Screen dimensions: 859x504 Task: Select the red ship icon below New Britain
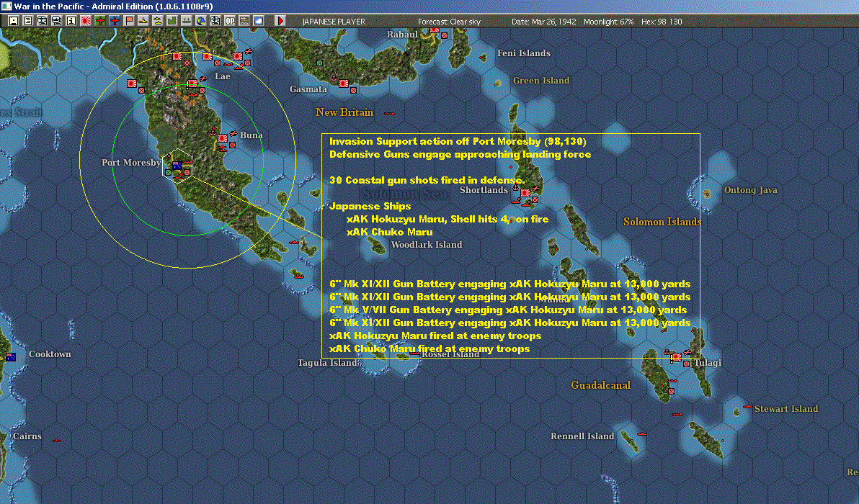(x=390, y=113)
